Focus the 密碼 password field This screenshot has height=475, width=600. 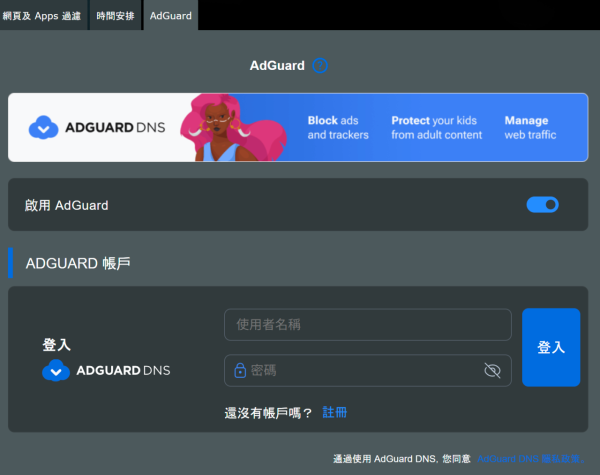pos(368,370)
